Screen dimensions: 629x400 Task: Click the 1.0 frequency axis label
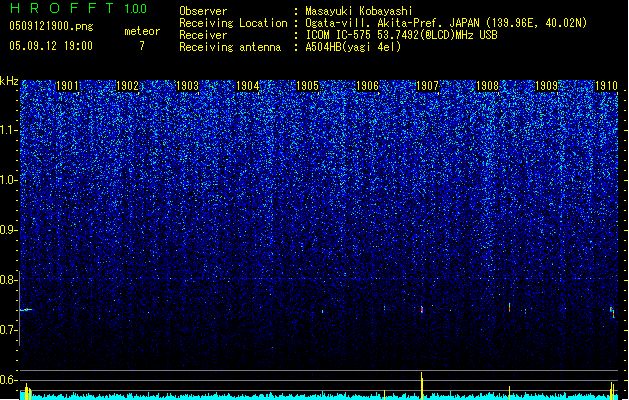8,180
